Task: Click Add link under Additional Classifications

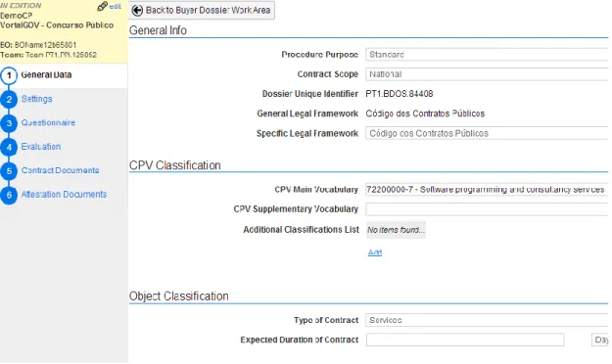Action: coord(375,252)
